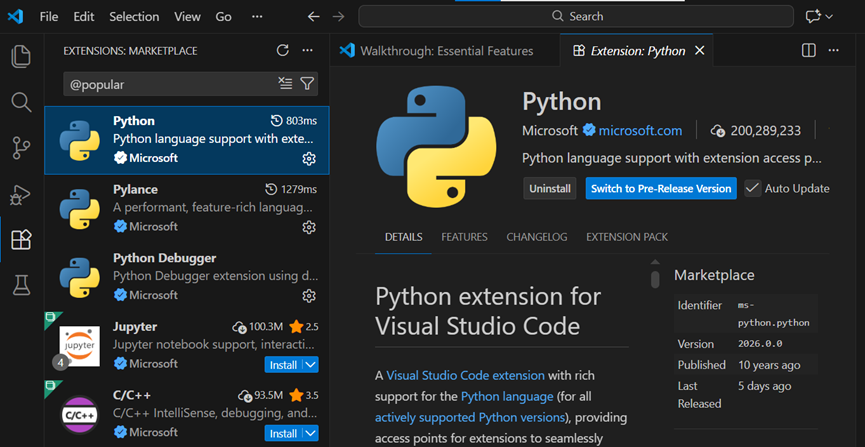Open the Testing flask icon view

click(21, 286)
